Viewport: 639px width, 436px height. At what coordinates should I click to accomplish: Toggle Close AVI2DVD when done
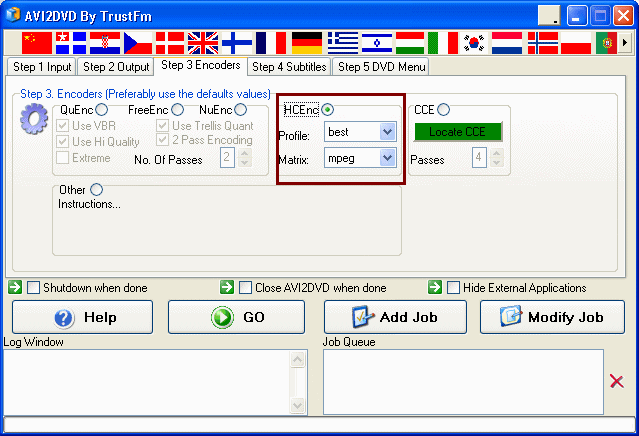pyautogui.click(x=245, y=288)
